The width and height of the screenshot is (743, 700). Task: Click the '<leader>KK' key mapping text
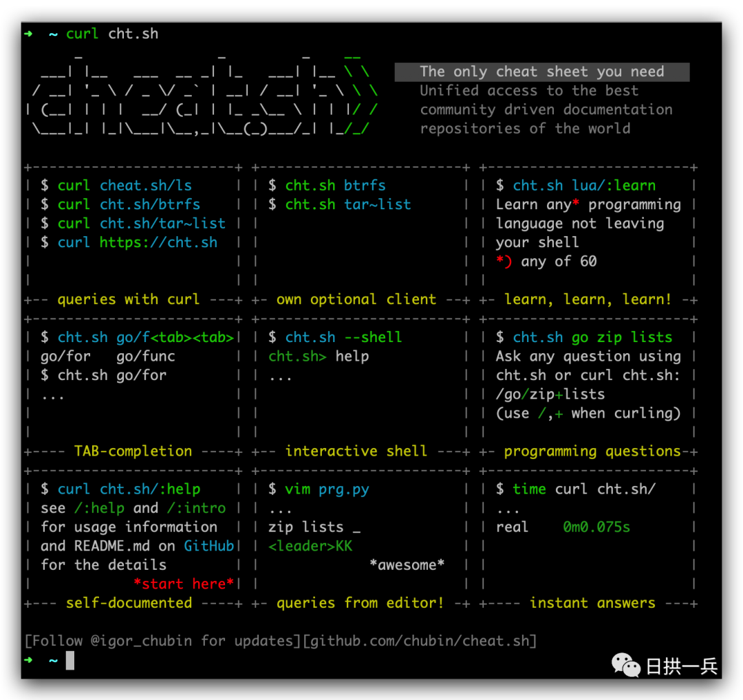(x=310, y=546)
